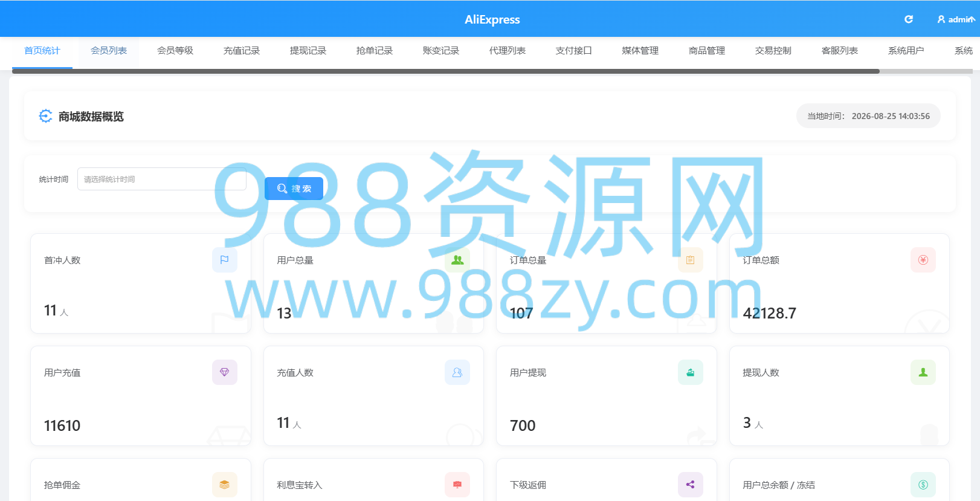980x501 pixels.
Task: Click the 统计时间 date input field
Action: (162, 179)
